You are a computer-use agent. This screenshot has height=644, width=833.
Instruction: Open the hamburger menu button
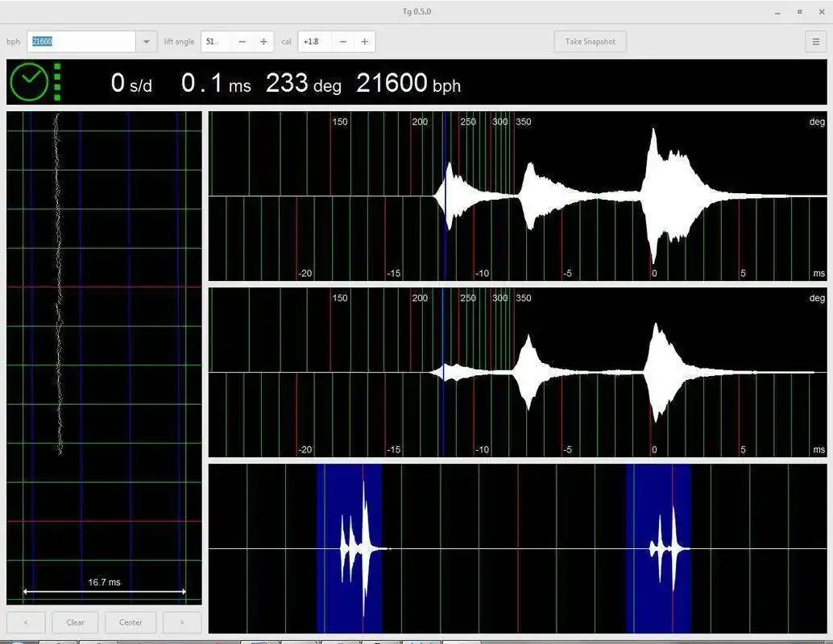coord(816,42)
